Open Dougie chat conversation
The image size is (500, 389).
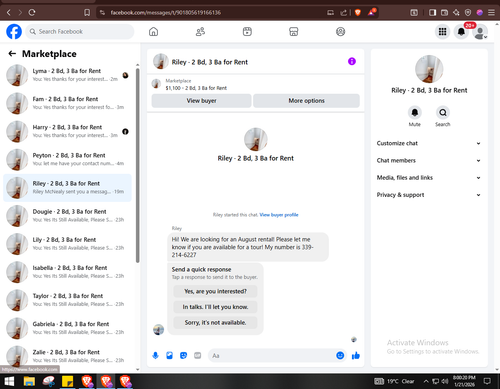click(x=67, y=216)
